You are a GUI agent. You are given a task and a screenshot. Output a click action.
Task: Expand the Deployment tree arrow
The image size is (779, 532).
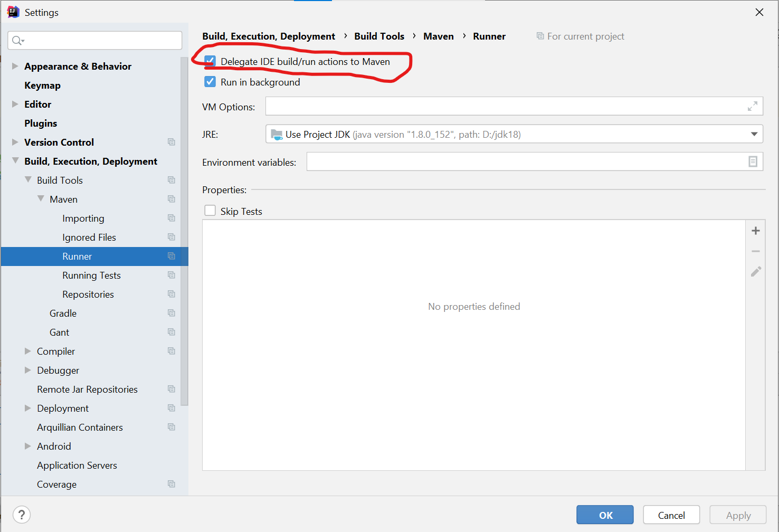(x=28, y=408)
